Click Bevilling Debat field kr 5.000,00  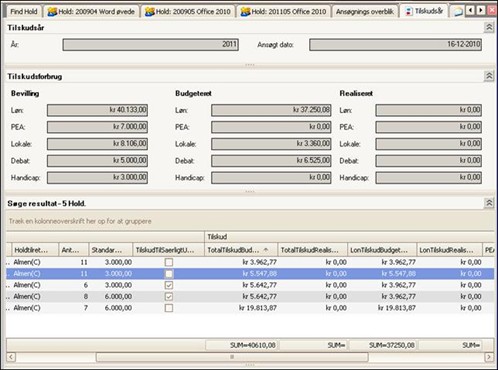[97, 161]
